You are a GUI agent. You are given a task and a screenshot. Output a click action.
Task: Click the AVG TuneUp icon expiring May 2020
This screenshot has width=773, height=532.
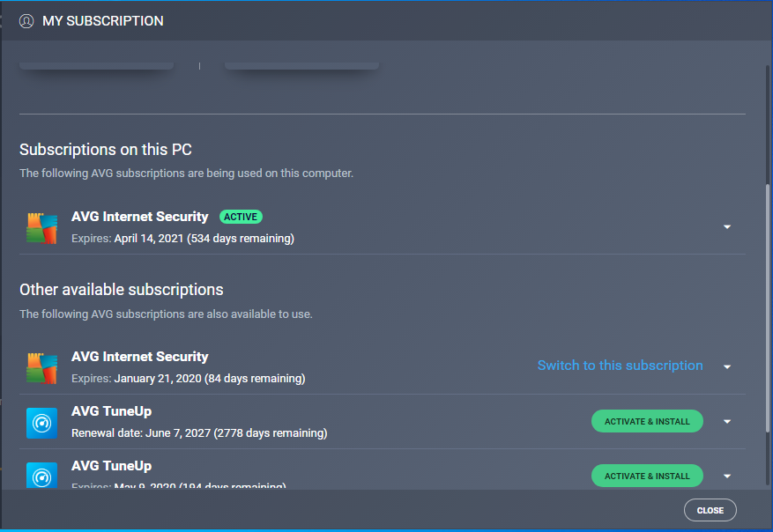(x=41, y=476)
